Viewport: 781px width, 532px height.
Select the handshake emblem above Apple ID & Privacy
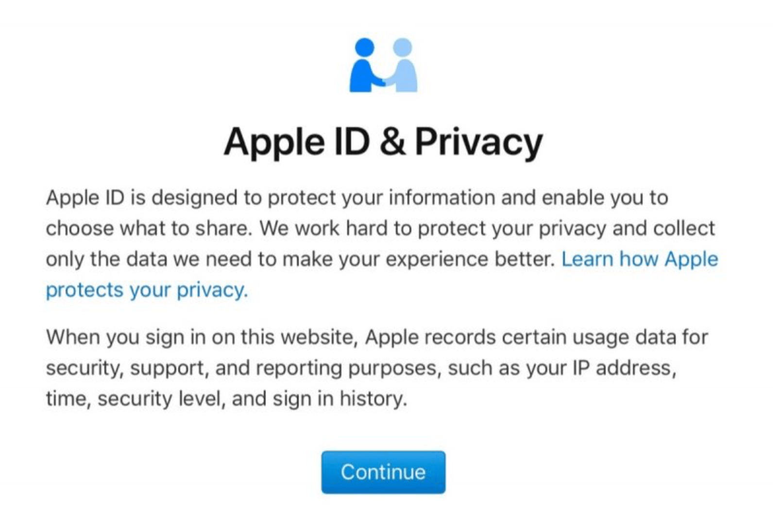(384, 66)
